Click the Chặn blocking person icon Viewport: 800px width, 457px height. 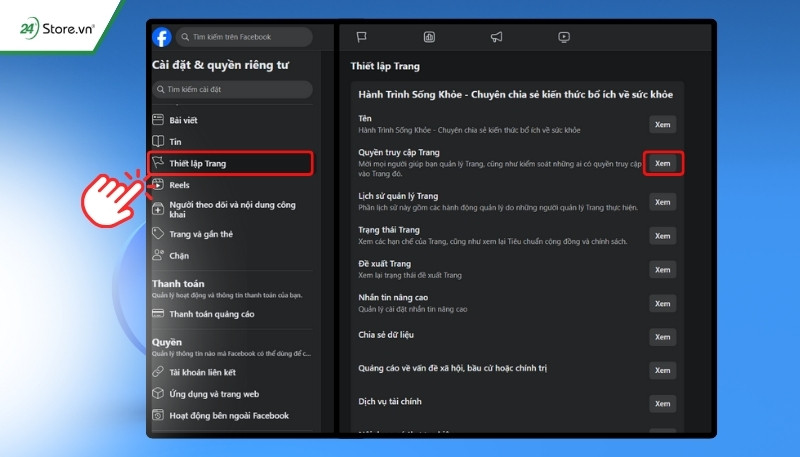coord(158,255)
